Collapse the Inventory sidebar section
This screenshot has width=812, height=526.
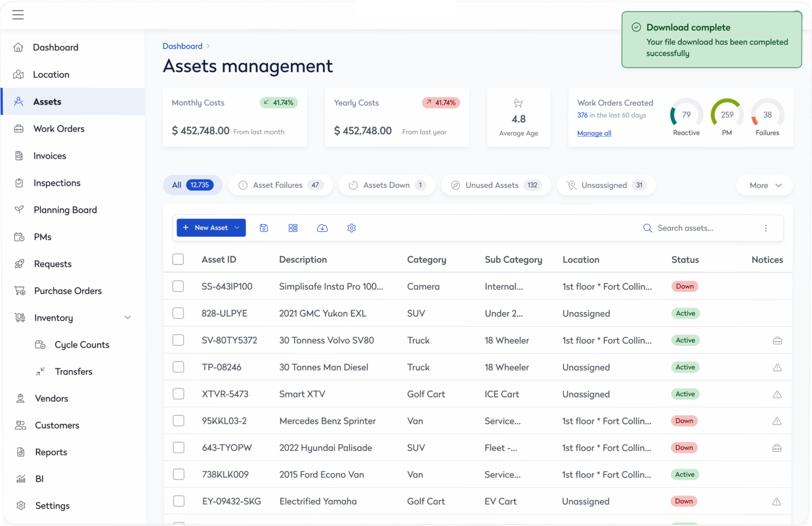pyautogui.click(x=127, y=318)
